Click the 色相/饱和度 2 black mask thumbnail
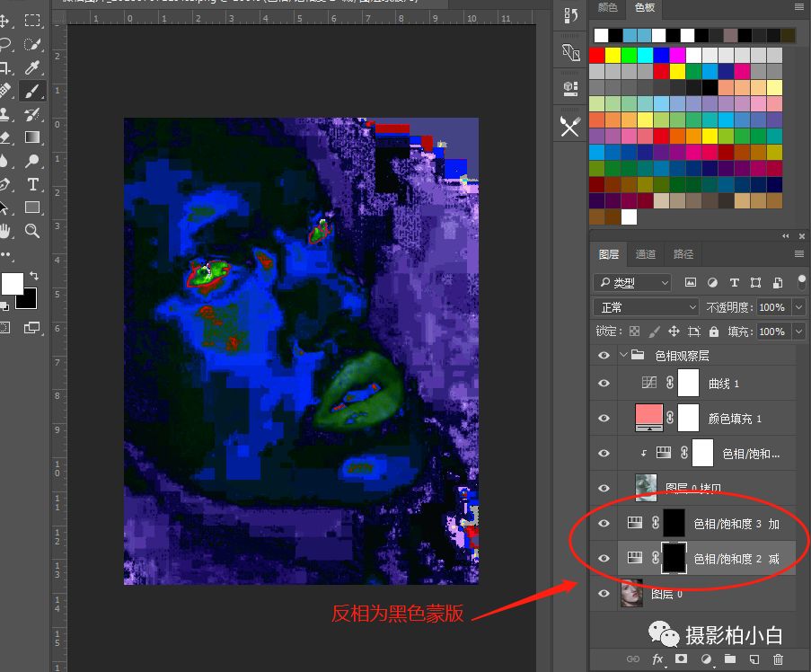This screenshot has width=811, height=672. point(674,558)
